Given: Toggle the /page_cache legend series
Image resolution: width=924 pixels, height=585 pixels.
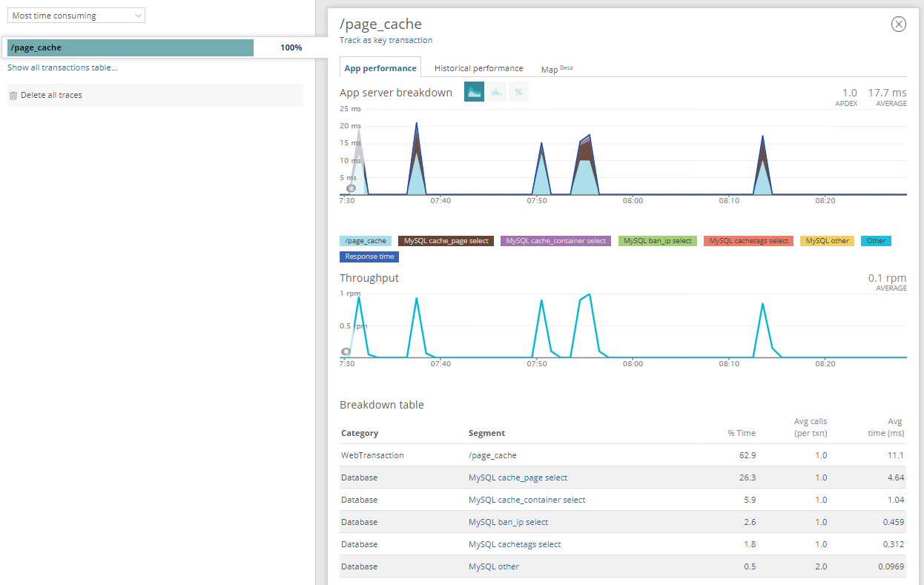Looking at the screenshot, I should click(366, 241).
